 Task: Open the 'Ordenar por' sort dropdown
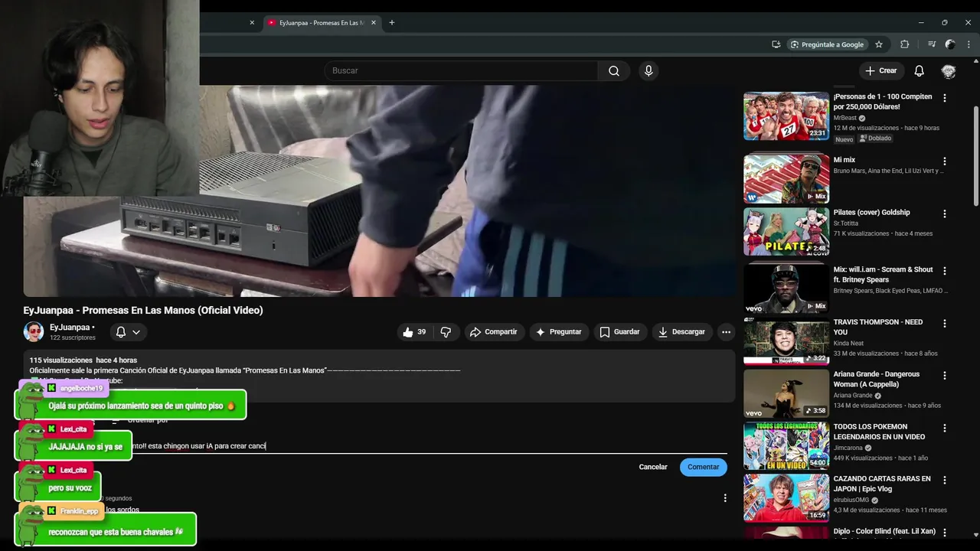point(140,419)
